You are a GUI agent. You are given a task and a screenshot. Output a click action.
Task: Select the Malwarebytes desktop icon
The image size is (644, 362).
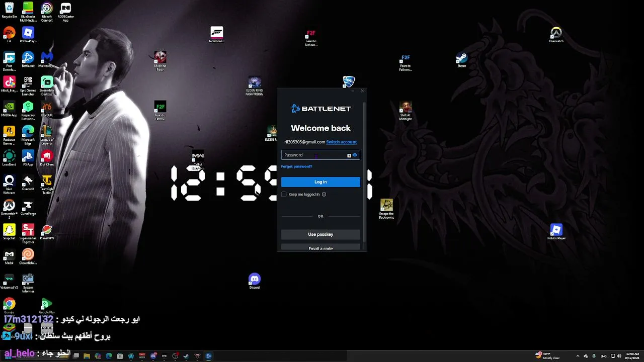pyautogui.click(x=47, y=59)
